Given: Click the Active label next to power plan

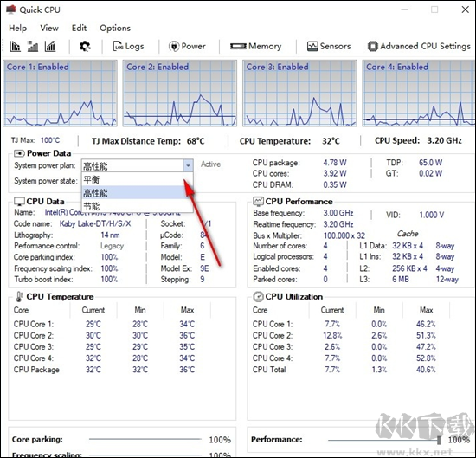Looking at the screenshot, I should point(210,164).
